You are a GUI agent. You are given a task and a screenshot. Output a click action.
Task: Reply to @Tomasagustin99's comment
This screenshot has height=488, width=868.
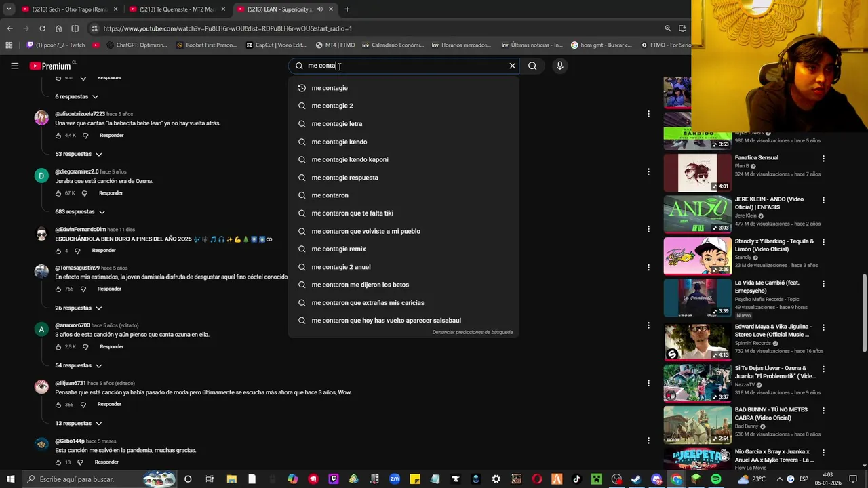(x=109, y=289)
